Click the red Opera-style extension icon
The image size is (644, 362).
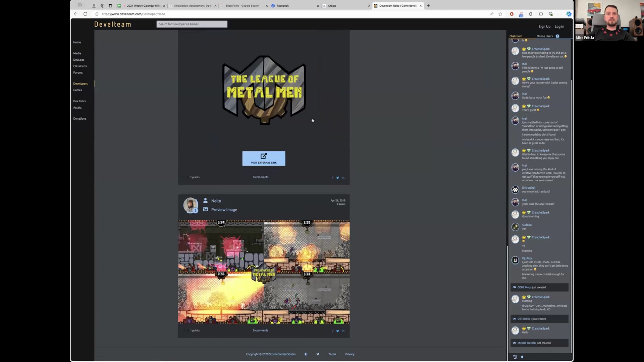click(512, 14)
